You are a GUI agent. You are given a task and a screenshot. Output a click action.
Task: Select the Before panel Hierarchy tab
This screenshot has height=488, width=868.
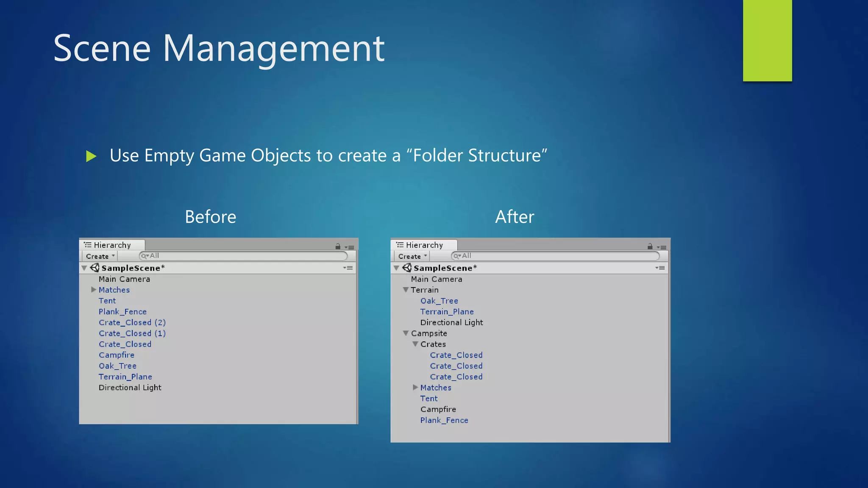112,245
